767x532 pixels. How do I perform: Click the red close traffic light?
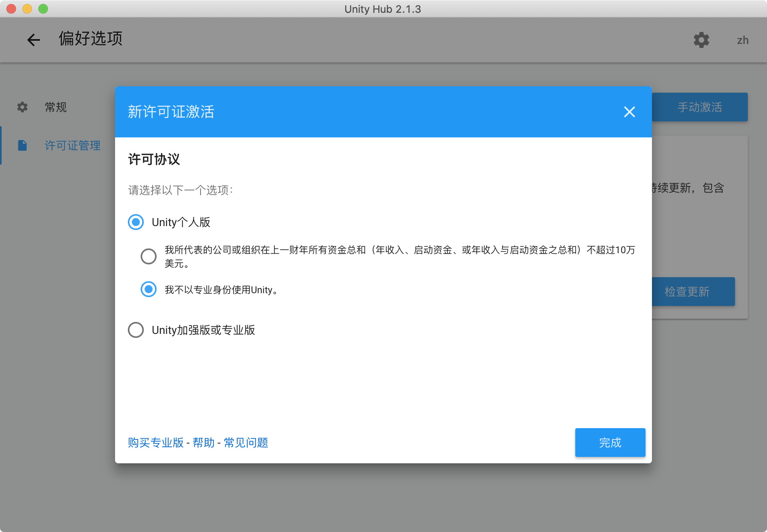tap(11, 8)
